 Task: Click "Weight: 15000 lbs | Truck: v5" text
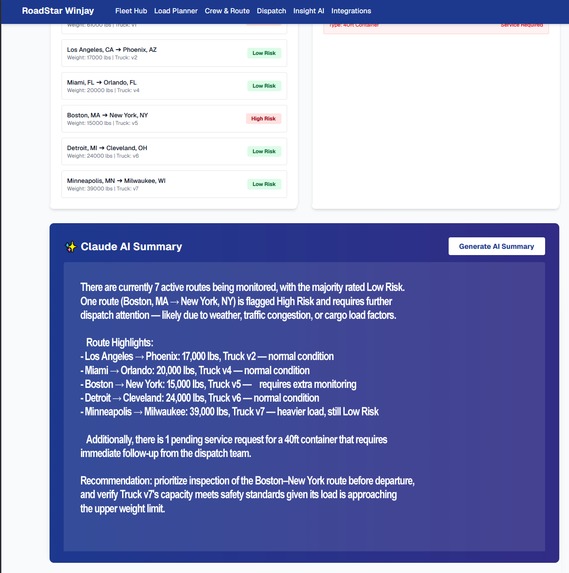[102, 123]
